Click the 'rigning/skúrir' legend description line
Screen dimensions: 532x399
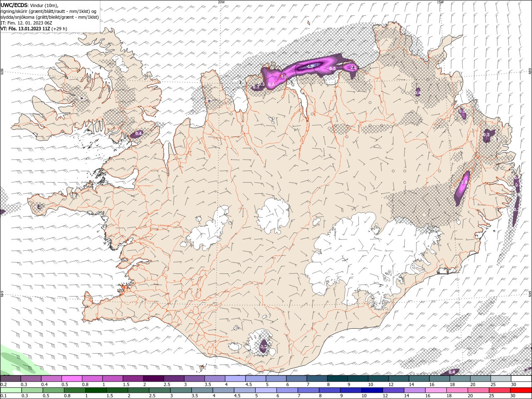click(x=48, y=11)
